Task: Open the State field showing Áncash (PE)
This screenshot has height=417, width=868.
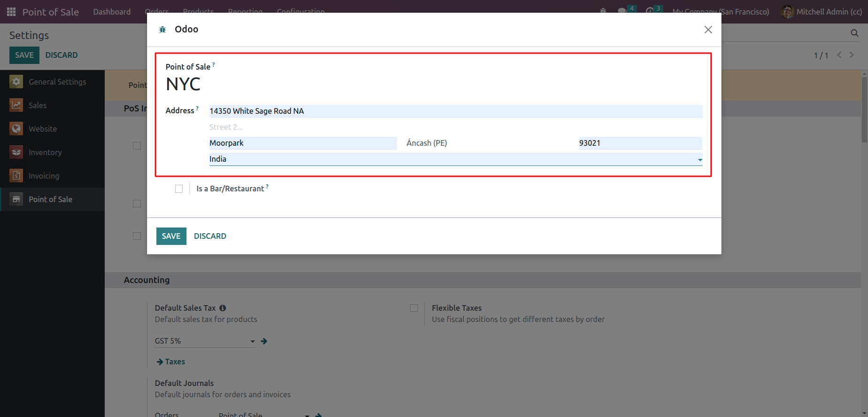Action: 488,143
